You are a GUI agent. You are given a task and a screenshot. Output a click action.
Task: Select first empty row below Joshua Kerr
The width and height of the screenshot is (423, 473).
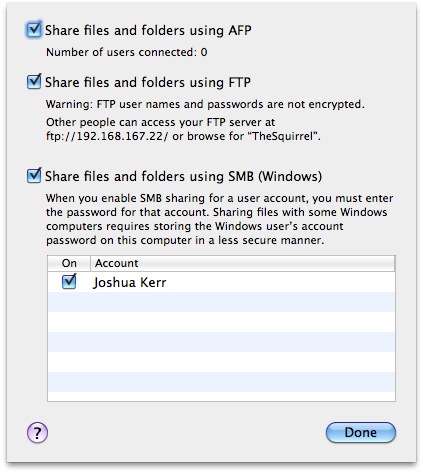221,302
